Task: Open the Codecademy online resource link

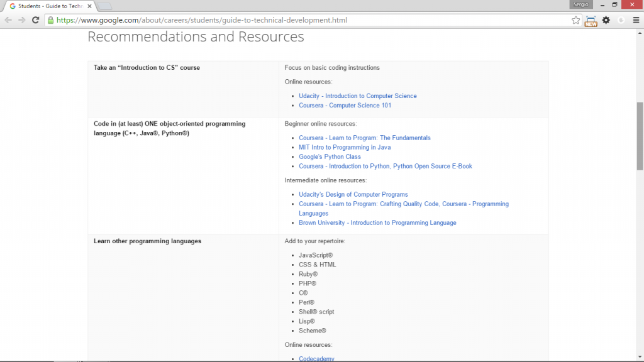Action: [316, 358]
